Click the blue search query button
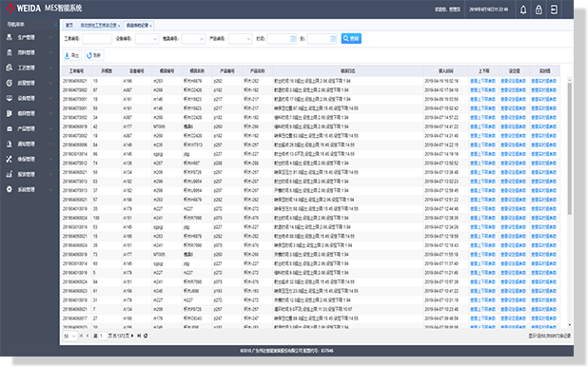This screenshot has width=588, height=367. coord(351,39)
